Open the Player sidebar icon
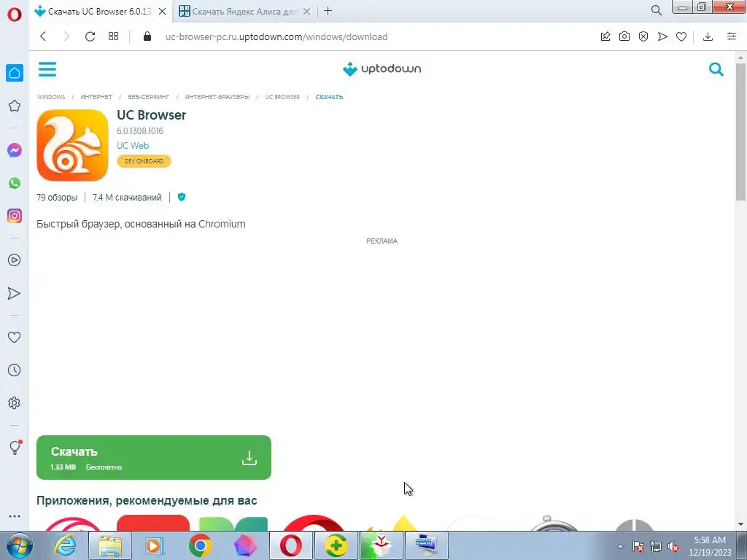 [x=15, y=260]
